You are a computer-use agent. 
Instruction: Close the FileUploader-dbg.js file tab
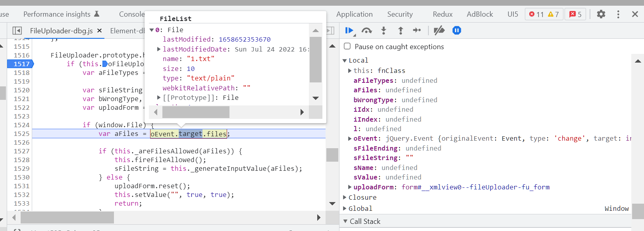[100, 31]
